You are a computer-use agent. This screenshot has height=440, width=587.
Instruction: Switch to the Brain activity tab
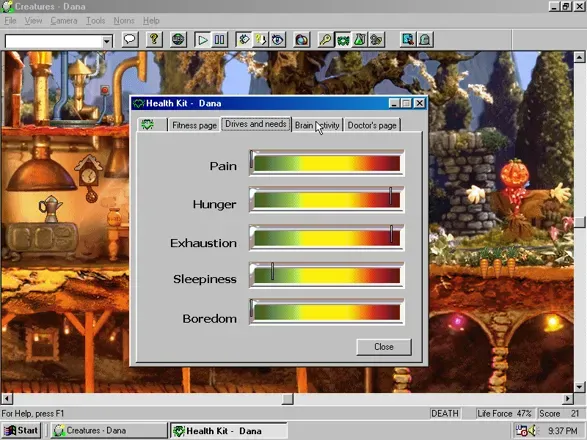click(x=317, y=125)
